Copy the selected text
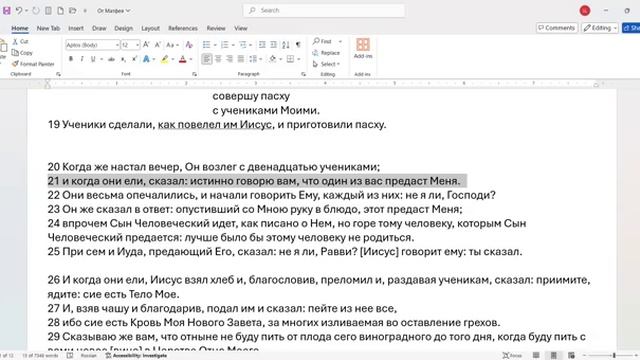Viewport: 640px width, 360px height. [22, 53]
